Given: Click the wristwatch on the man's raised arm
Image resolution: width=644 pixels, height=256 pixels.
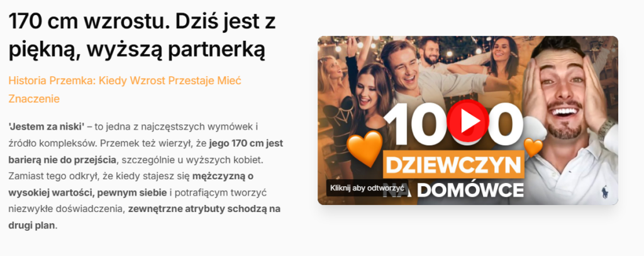Looking at the screenshot, I should click(606, 128).
